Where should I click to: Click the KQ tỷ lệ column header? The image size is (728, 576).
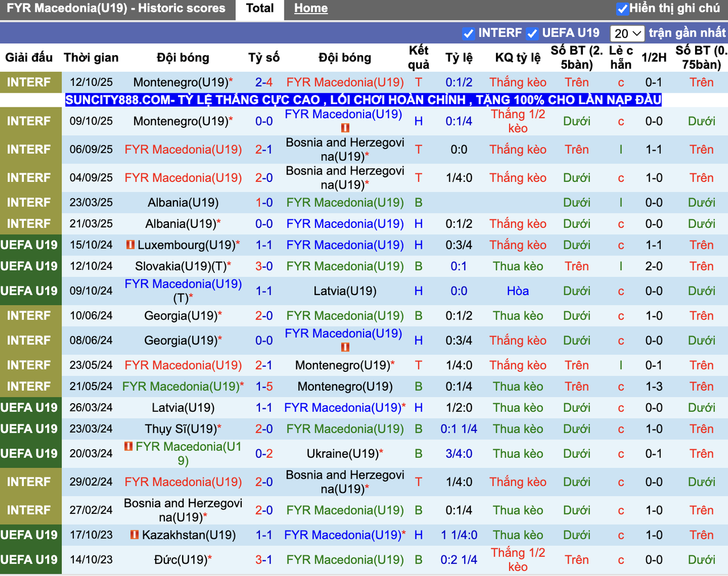pyautogui.click(x=518, y=57)
